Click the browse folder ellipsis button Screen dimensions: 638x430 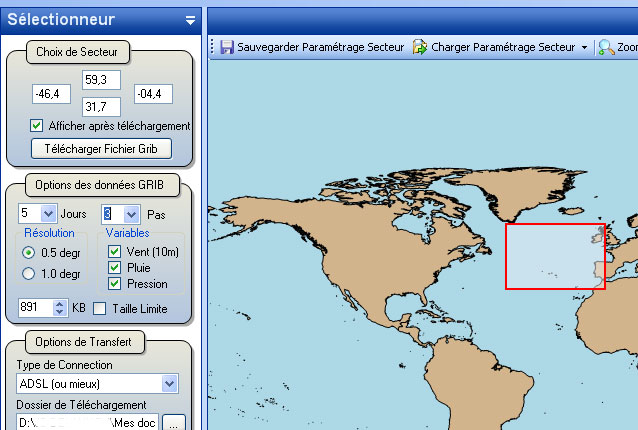pos(174,423)
